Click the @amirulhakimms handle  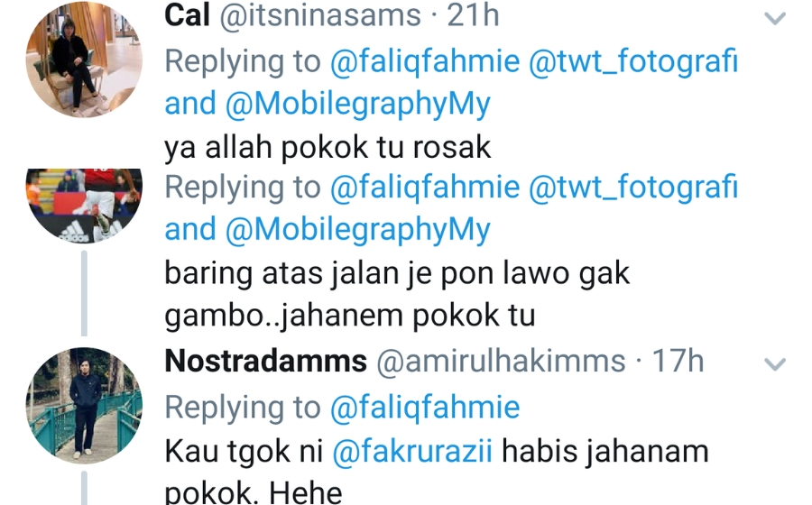point(501,361)
